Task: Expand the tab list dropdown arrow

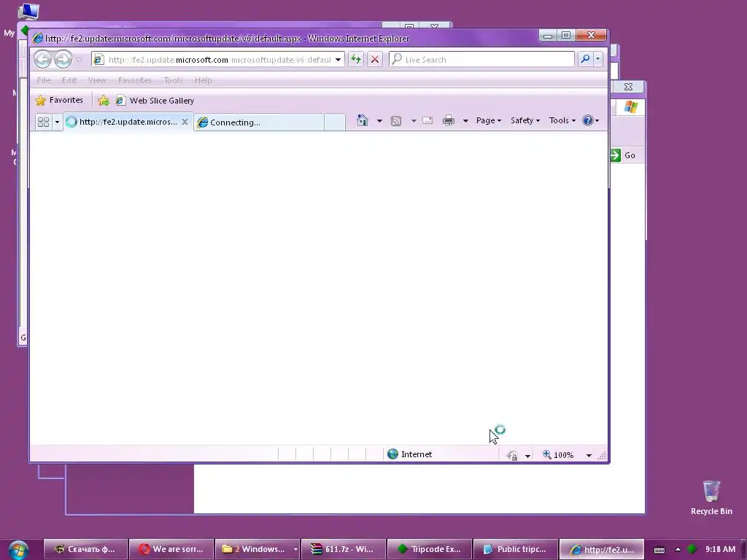Action: point(57,122)
